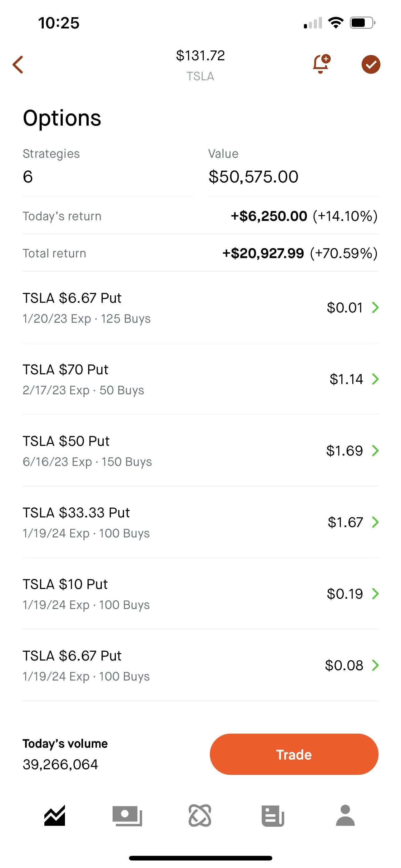Tap the $131.72 TSLA header price
Image resolution: width=401 pixels, height=868 pixels.
(x=200, y=56)
